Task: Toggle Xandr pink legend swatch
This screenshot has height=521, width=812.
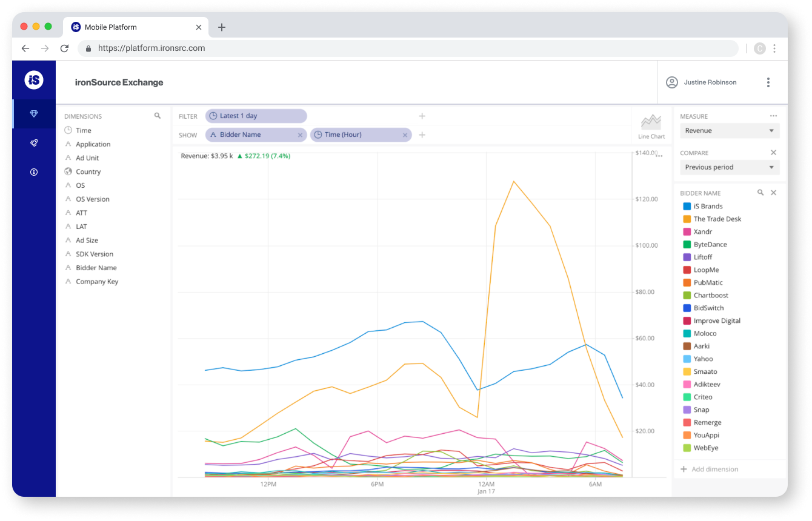Action: (x=687, y=232)
